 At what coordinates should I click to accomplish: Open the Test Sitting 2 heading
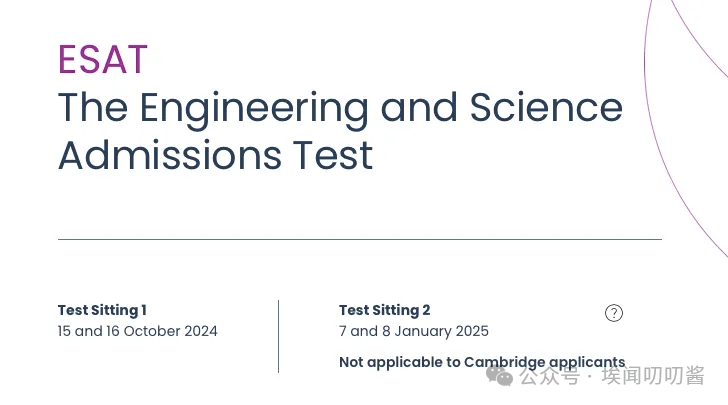click(x=384, y=310)
